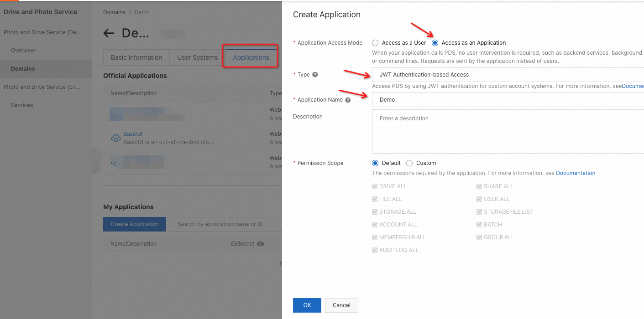Screen dimensions: 644x319
Task: Toggle the GROUP.ALL checkbox
Action: 480,237
